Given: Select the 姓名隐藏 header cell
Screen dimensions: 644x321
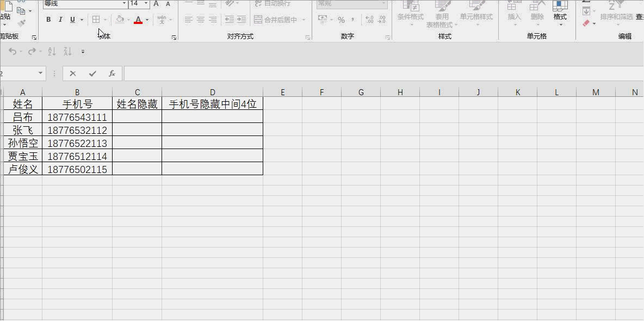Looking at the screenshot, I should 137,104.
